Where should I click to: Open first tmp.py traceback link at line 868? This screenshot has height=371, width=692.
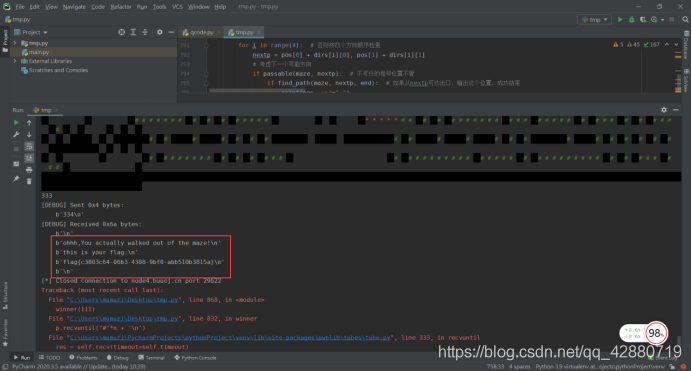tap(124, 300)
